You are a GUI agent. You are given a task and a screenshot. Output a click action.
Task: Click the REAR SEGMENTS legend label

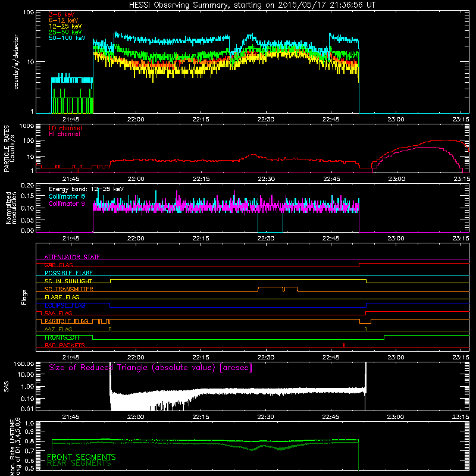click(x=79, y=464)
